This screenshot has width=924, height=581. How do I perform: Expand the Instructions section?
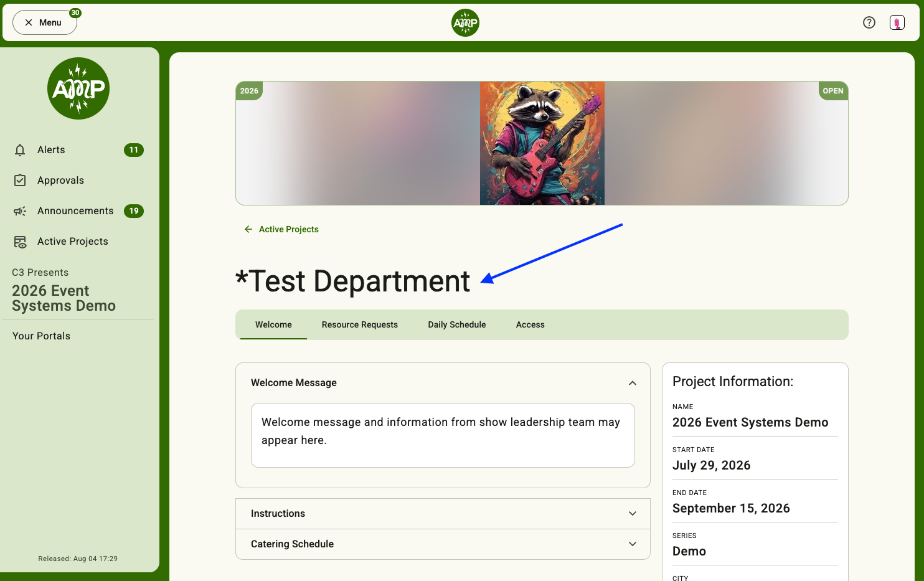[x=443, y=514]
